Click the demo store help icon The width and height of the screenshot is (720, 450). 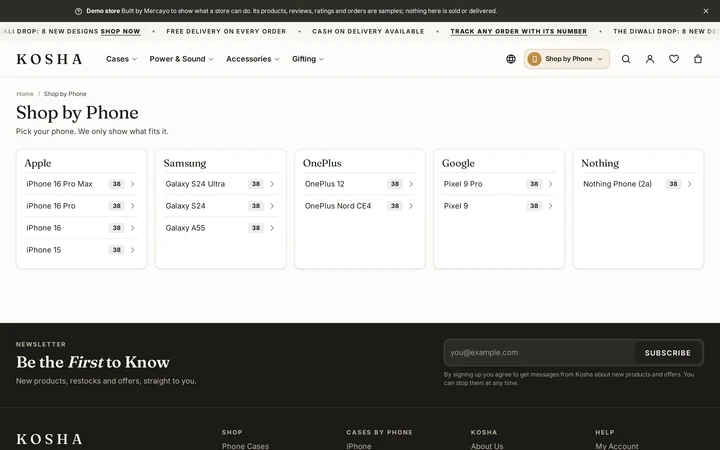[79, 11]
